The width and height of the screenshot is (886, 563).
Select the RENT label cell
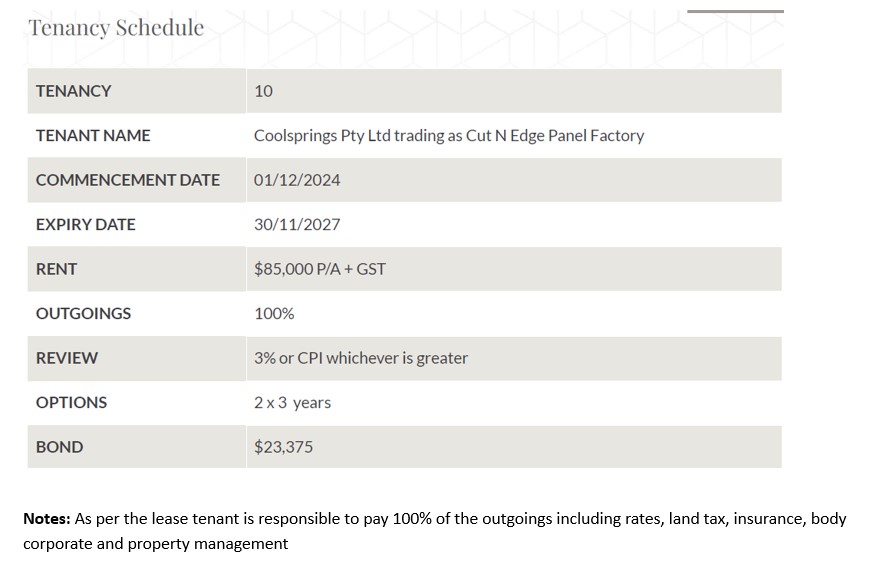137,269
